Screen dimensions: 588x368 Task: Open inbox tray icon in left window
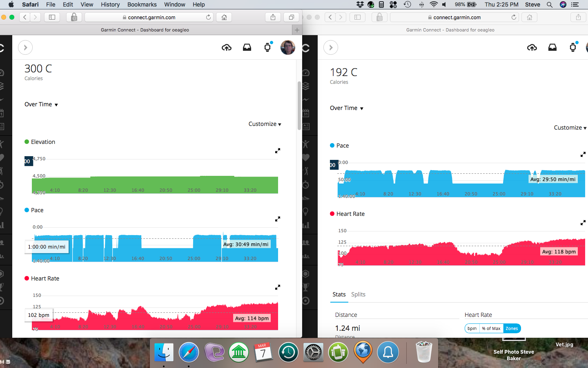point(247,47)
